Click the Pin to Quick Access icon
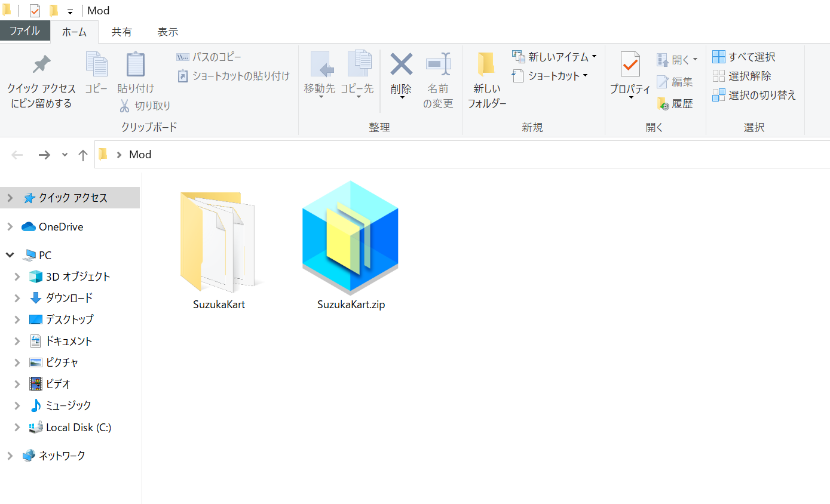 41,64
